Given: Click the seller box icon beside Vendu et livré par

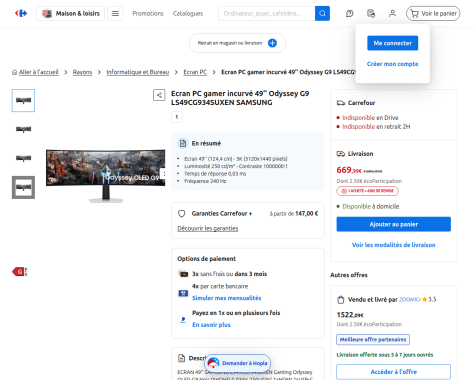Looking at the screenshot, I should (x=340, y=300).
